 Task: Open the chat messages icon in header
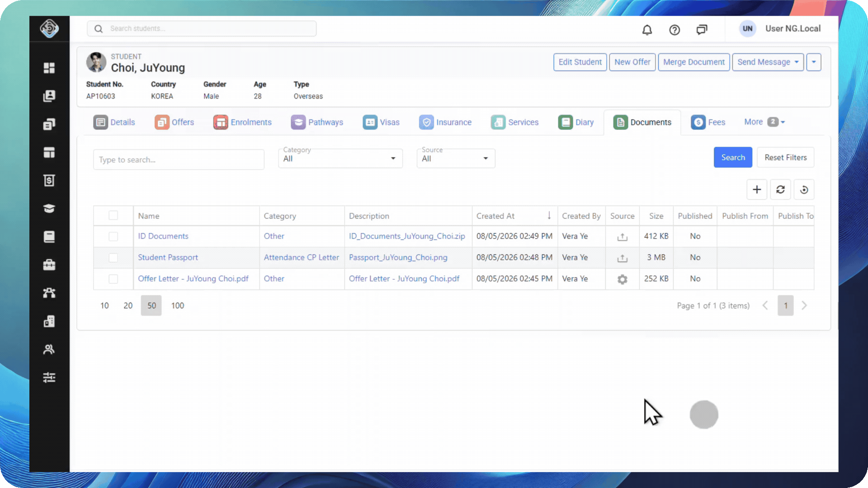[702, 30]
